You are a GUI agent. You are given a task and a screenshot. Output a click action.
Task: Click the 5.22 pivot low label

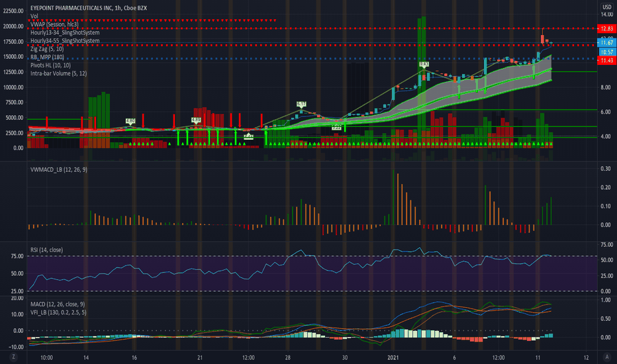336,128
